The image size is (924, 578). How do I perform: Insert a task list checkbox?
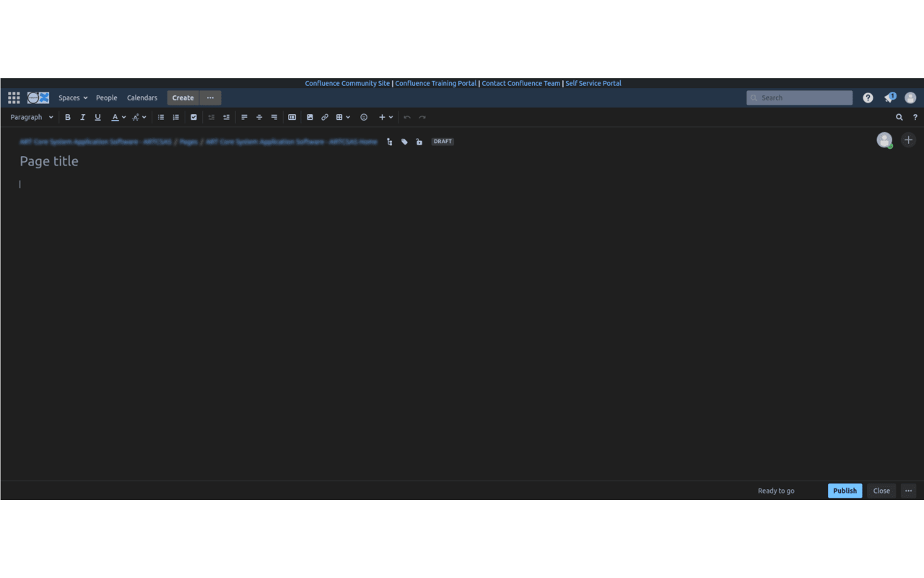click(193, 117)
